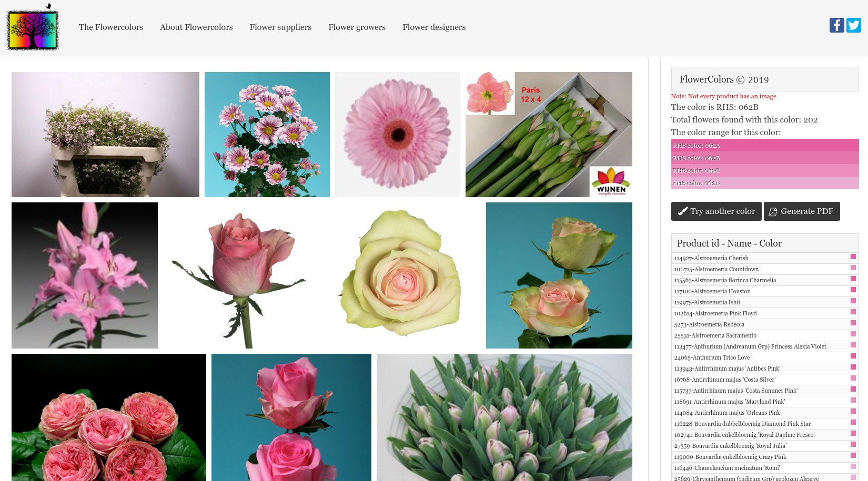
Task: Click color square beside Alstroemeria Cherish
Action: (x=853, y=257)
